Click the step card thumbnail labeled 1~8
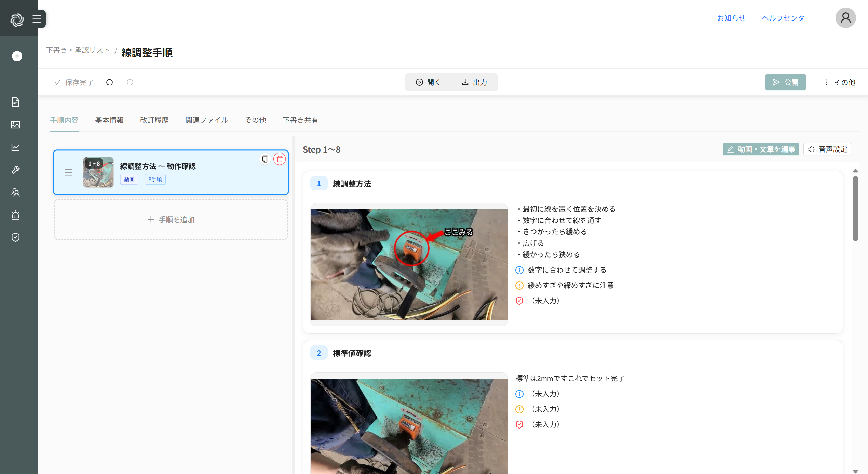Image resolution: width=868 pixels, height=474 pixels. [98, 172]
